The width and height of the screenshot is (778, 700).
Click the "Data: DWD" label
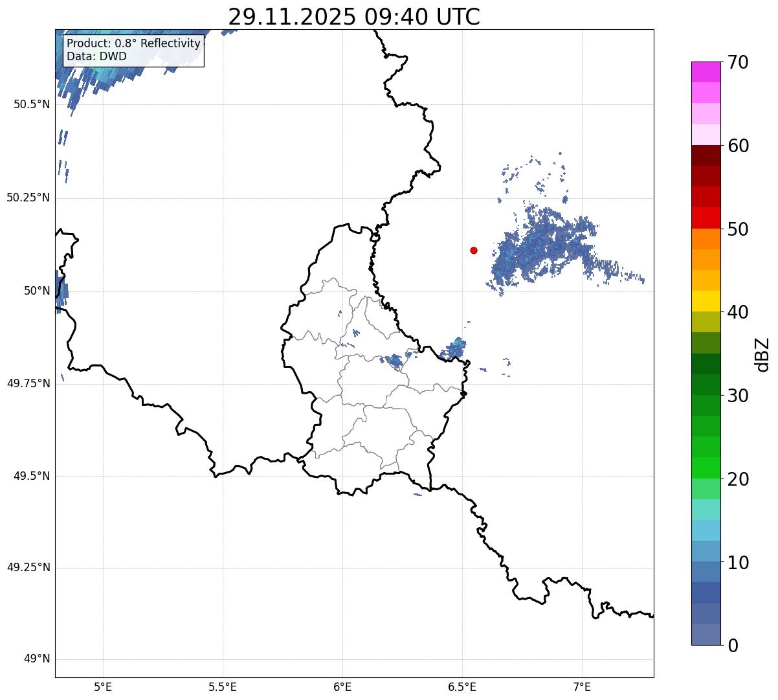pyautogui.click(x=96, y=56)
